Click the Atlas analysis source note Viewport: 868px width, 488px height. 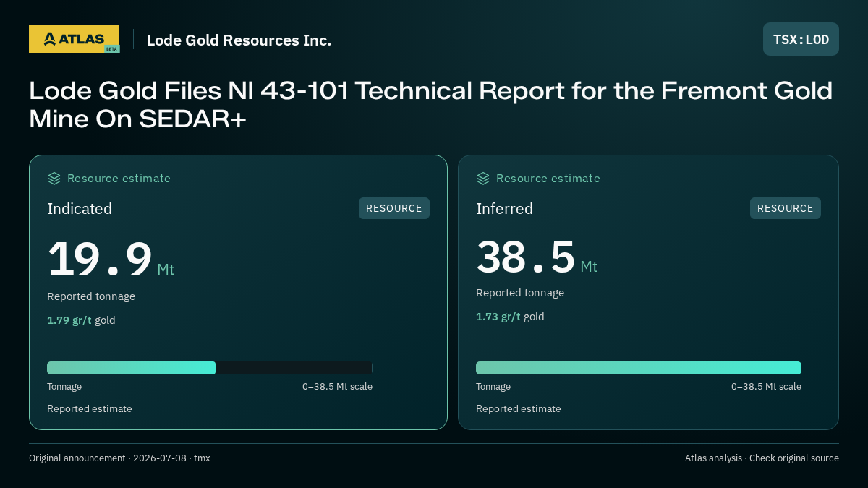[x=762, y=458]
